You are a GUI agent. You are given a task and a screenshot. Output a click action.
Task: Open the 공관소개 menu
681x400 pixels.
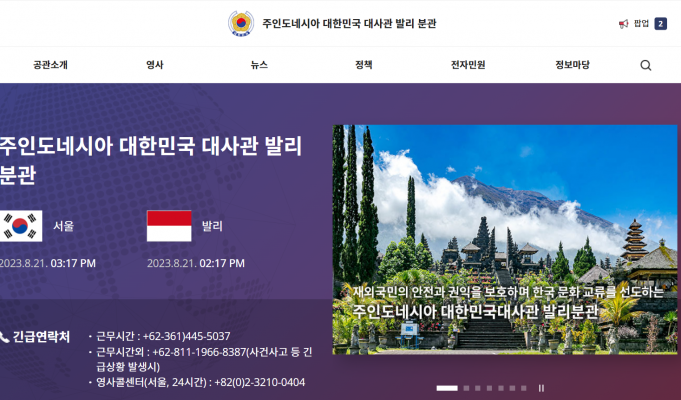tap(50, 65)
